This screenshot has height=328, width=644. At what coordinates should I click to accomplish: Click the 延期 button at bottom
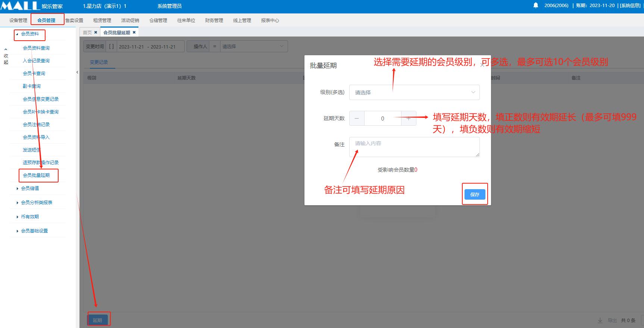(98, 320)
